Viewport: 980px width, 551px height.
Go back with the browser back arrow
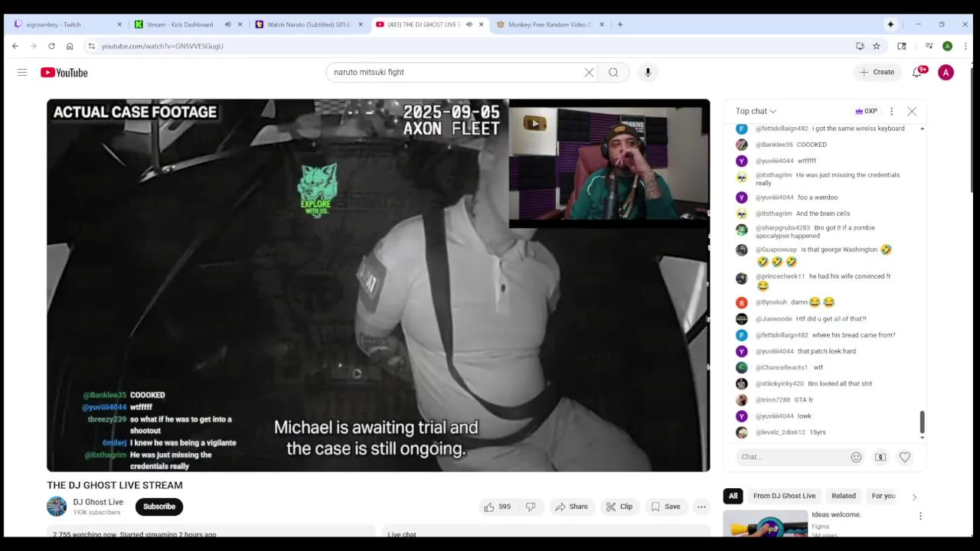coord(15,46)
